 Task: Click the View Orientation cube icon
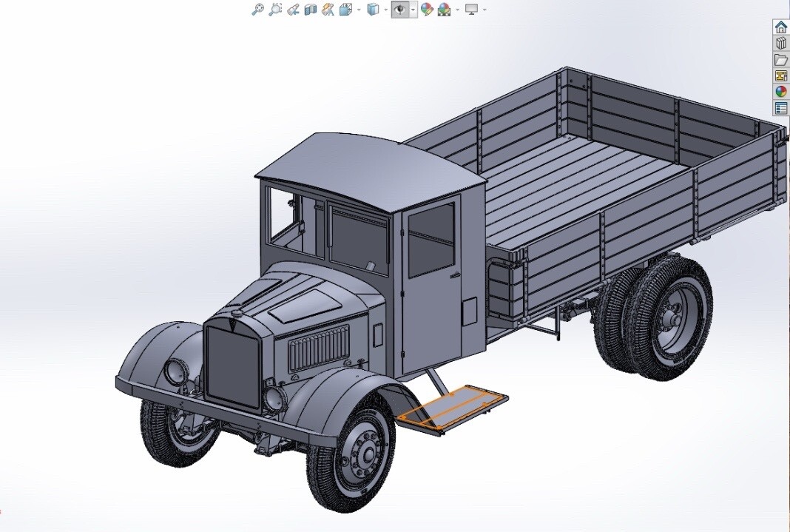point(345,9)
